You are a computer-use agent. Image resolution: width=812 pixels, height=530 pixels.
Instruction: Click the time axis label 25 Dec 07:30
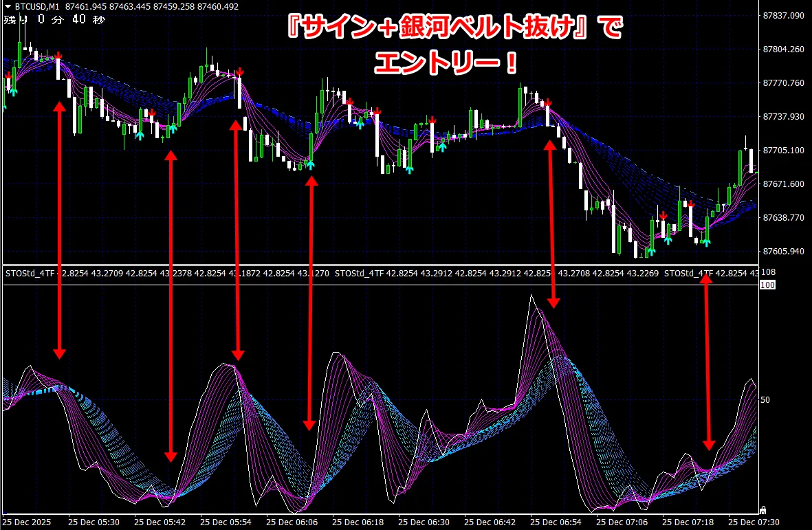point(754,522)
